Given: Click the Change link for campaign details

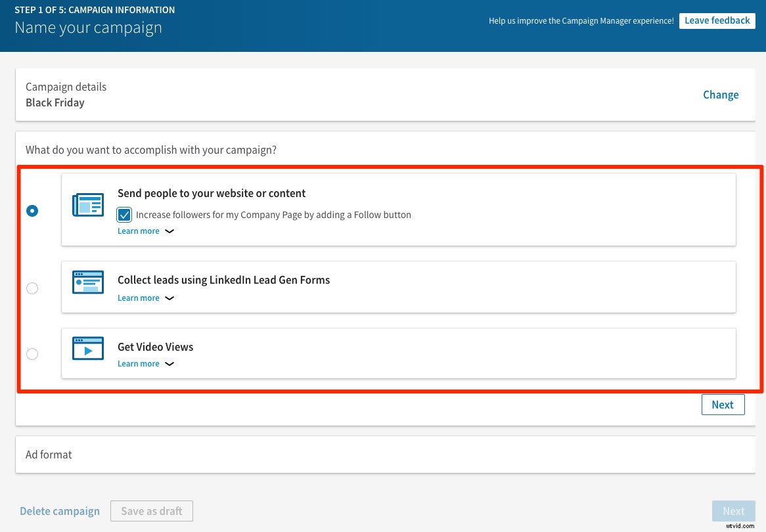Looking at the screenshot, I should [x=721, y=95].
